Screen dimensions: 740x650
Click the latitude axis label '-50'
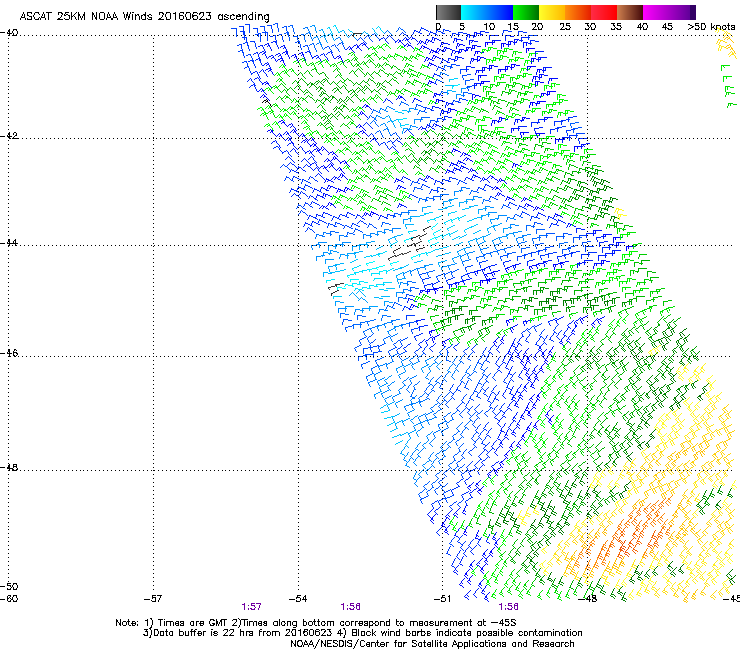point(9,586)
